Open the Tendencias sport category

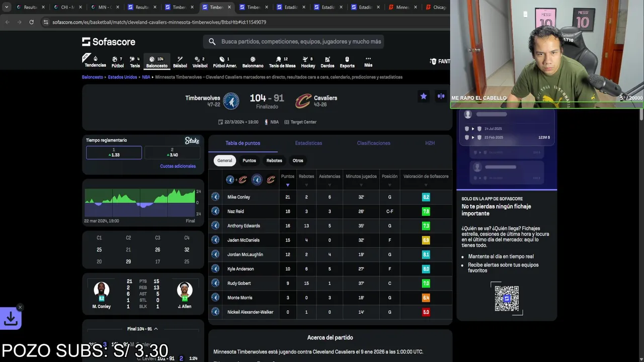[95, 61]
